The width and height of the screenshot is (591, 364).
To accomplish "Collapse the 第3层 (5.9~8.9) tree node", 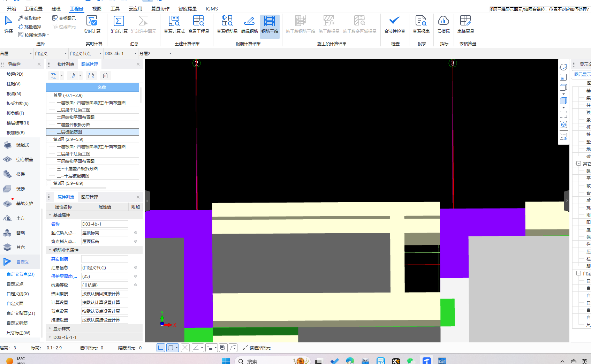I will click(x=49, y=183).
